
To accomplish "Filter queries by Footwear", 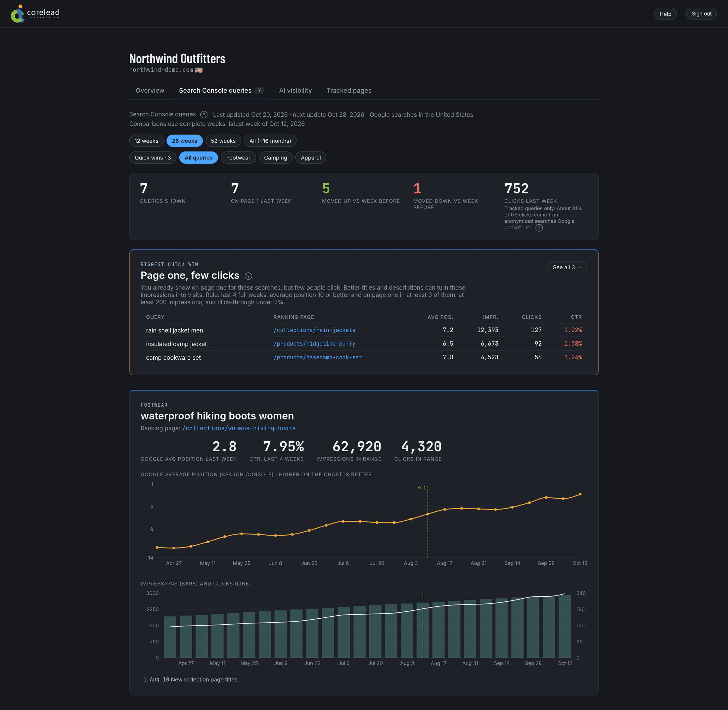I will click(x=238, y=158).
